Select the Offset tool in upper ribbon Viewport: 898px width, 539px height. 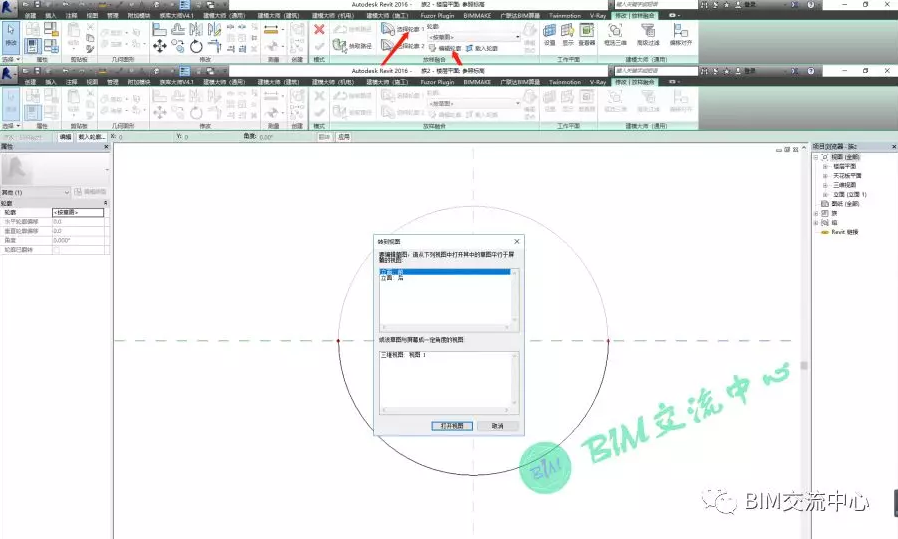pyautogui.click(x=178, y=30)
